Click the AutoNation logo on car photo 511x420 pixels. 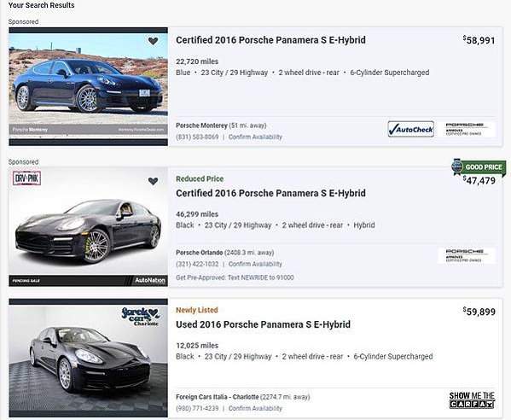click(150, 281)
